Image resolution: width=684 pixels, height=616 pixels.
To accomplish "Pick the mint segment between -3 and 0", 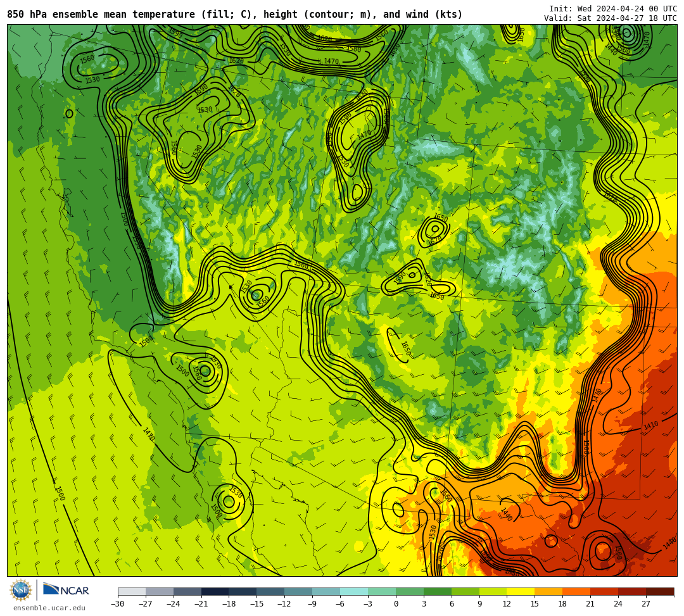I will click(x=382, y=591).
